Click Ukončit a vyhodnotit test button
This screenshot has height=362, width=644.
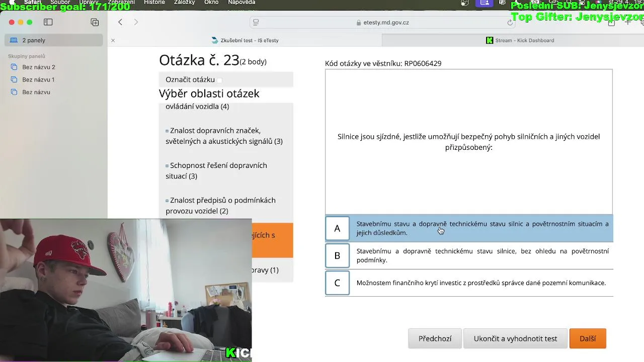point(515,338)
